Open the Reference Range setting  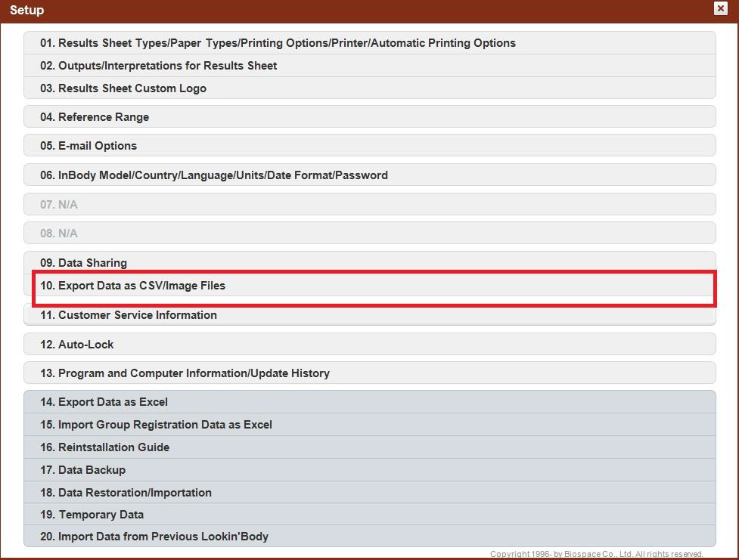pos(95,117)
